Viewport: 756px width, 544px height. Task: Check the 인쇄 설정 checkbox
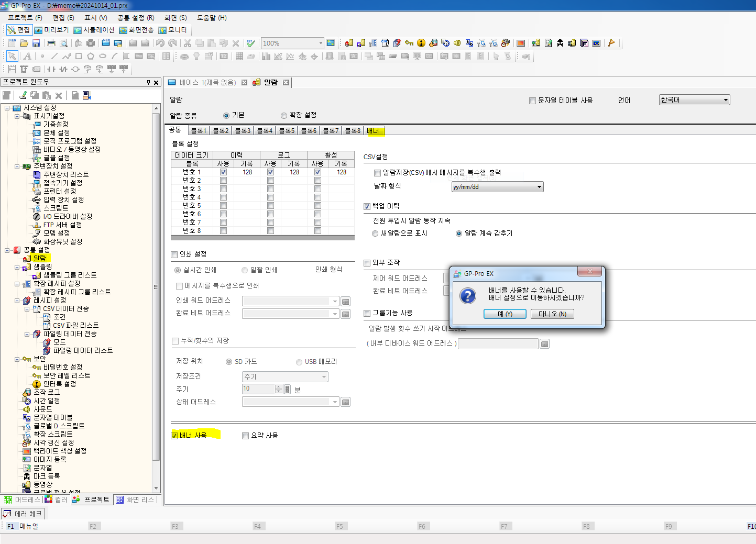coord(174,254)
